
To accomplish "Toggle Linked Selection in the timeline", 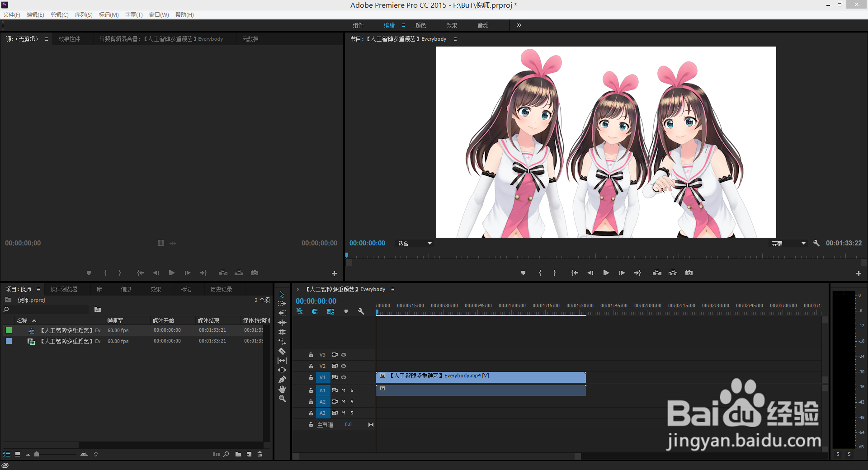I will click(x=330, y=311).
